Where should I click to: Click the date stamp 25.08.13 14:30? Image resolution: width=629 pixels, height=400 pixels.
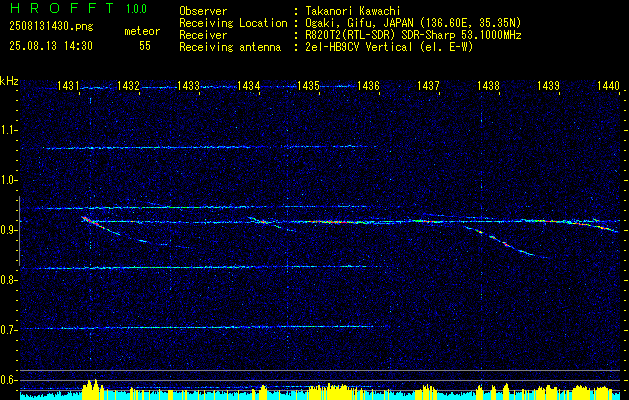pyautogui.click(x=51, y=46)
